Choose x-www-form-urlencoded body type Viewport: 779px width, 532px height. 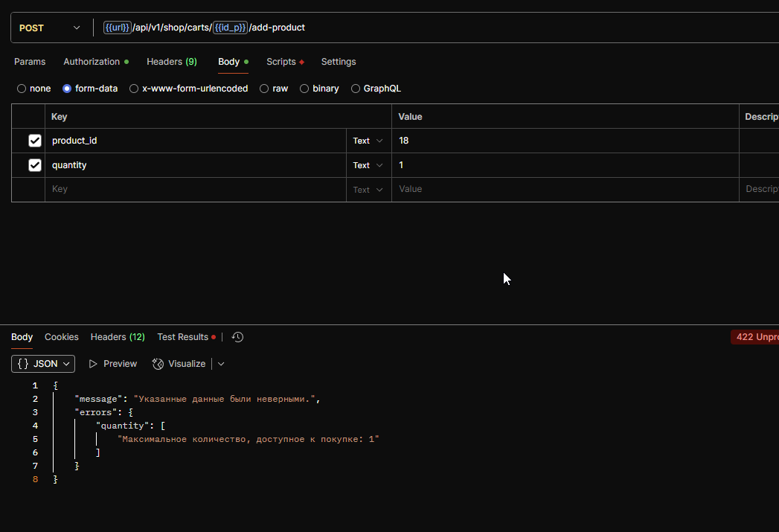click(x=134, y=89)
